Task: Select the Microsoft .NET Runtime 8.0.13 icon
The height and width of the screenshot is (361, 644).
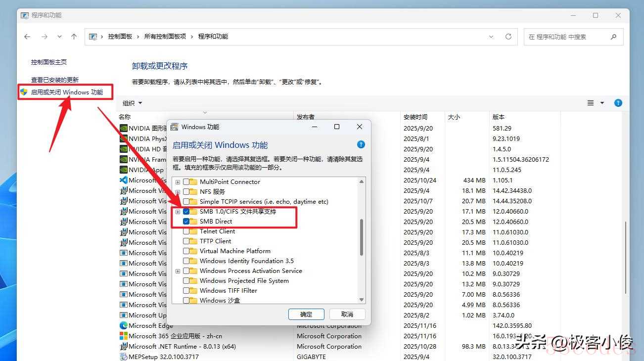Action: point(124,346)
